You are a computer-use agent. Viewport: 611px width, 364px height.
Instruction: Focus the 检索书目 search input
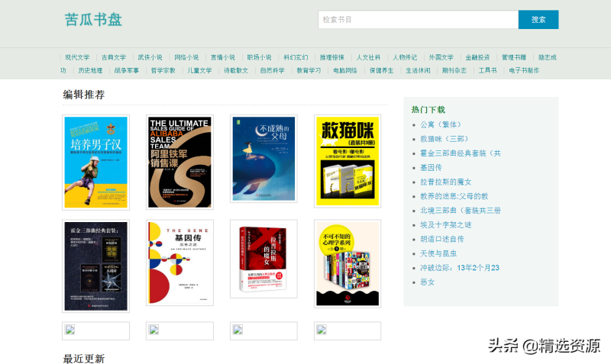[x=418, y=20]
